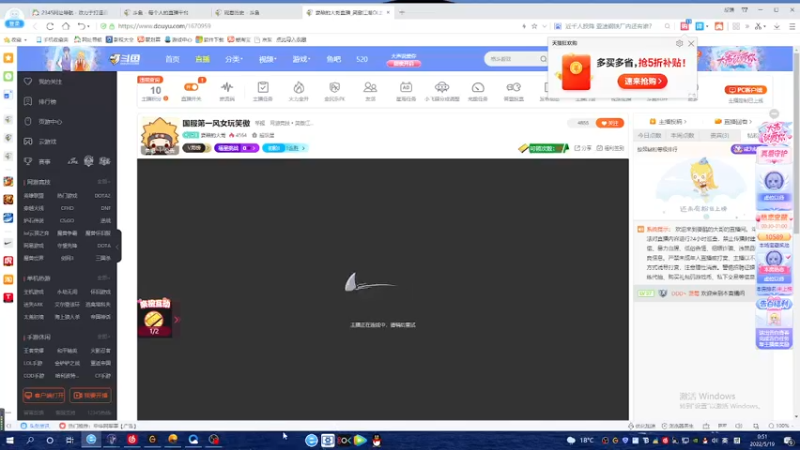Open the Task View taskbar icon

(x=69, y=440)
